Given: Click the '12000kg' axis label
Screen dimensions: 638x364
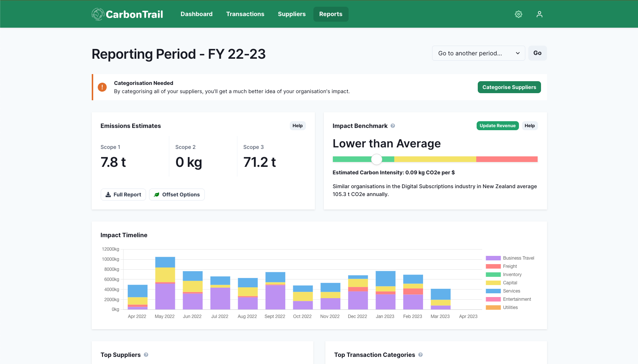Looking at the screenshot, I should click(110, 249).
